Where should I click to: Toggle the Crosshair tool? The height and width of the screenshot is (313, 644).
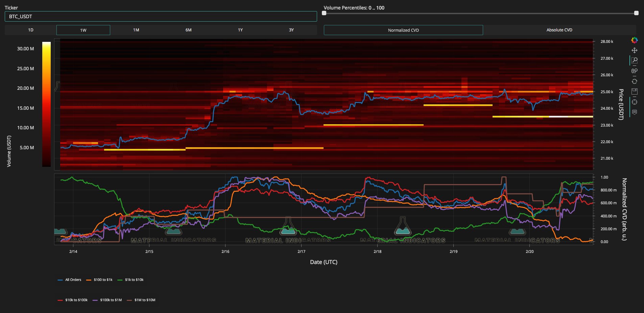click(x=635, y=101)
